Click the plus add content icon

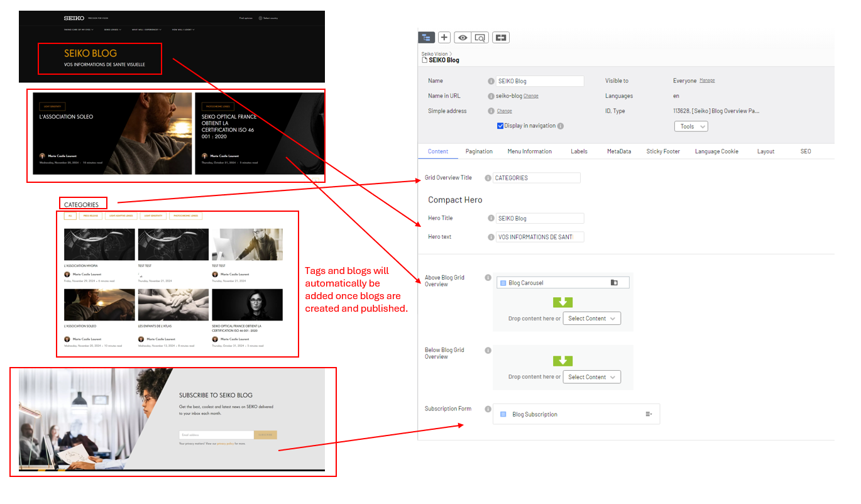(444, 38)
